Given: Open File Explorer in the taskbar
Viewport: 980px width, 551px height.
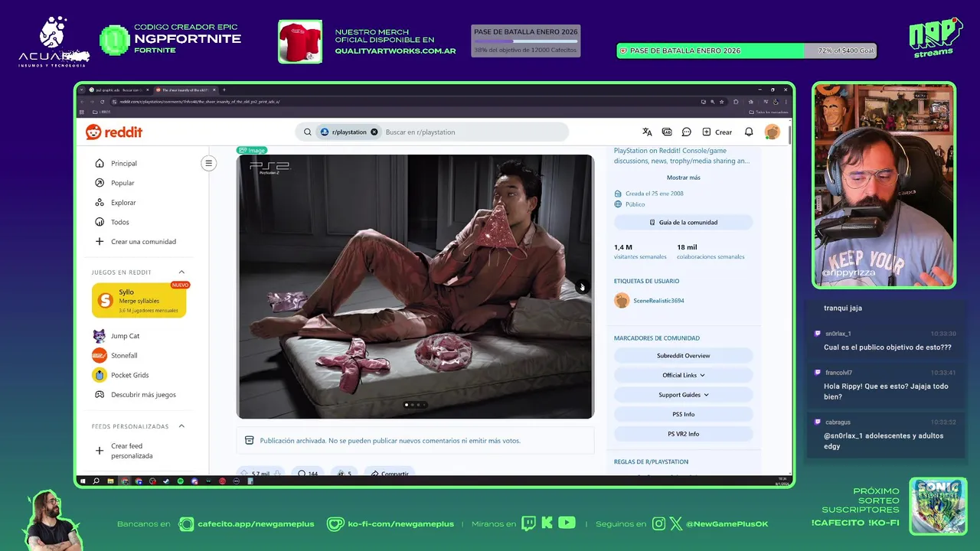Looking at the screenshot, I should coord(110,481).
